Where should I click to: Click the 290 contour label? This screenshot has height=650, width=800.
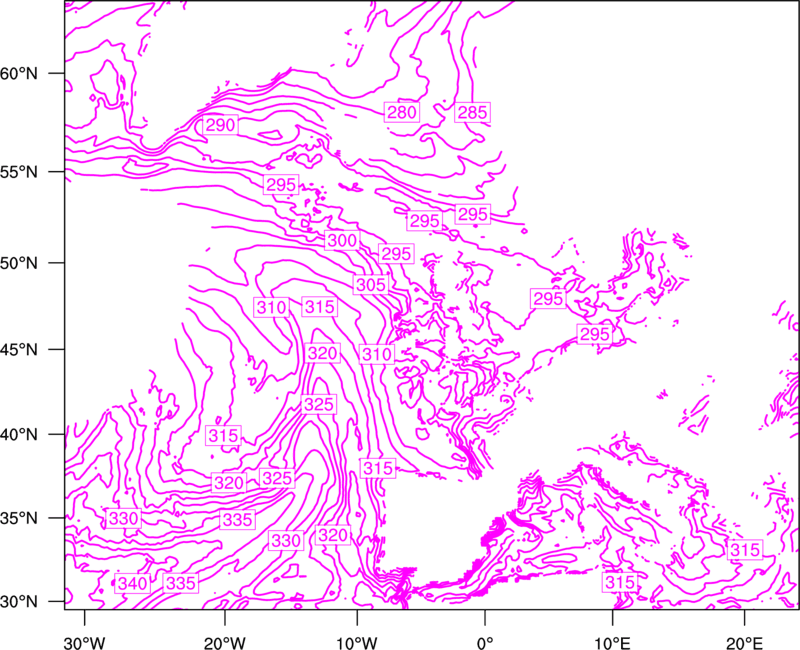point(220,124)
